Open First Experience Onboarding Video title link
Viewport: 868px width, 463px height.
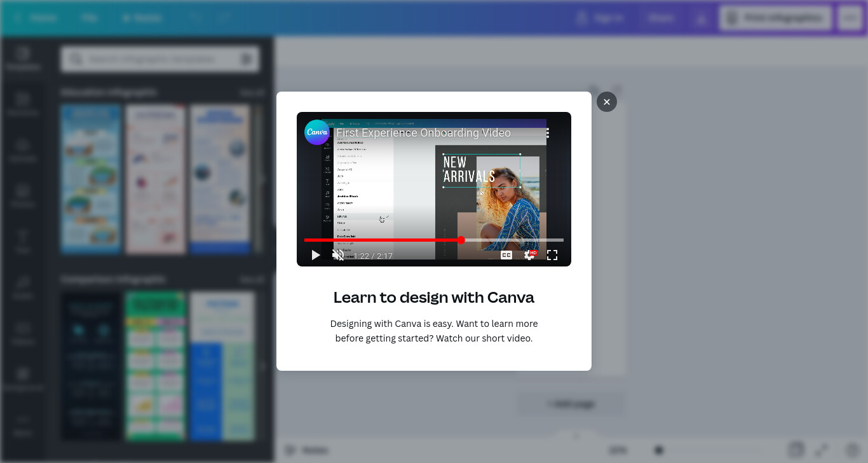coord(423,133)
